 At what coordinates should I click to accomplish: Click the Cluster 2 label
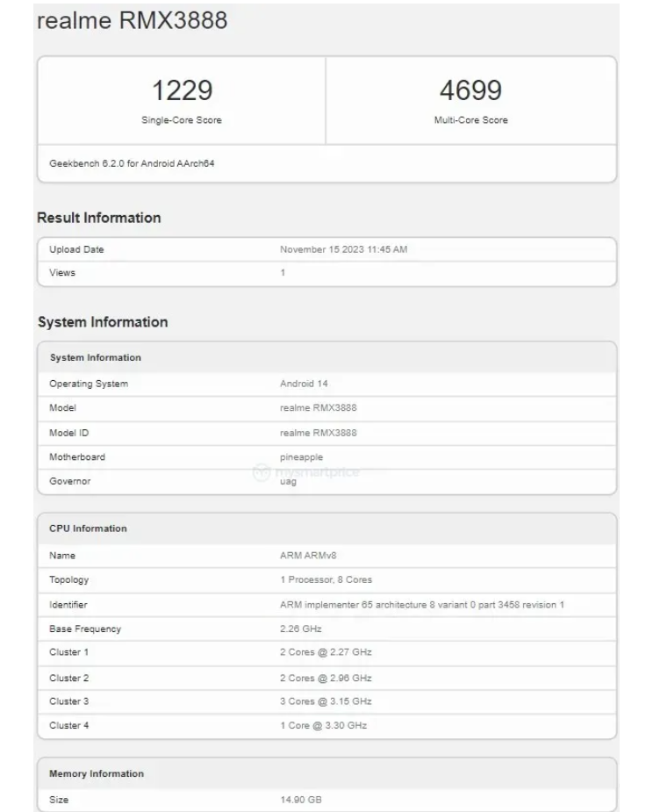(68, 679)
